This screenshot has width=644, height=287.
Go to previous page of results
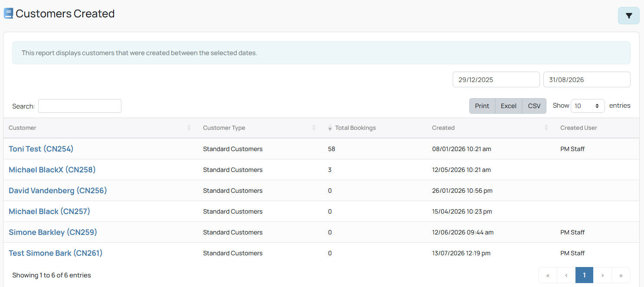click(566, 275)
